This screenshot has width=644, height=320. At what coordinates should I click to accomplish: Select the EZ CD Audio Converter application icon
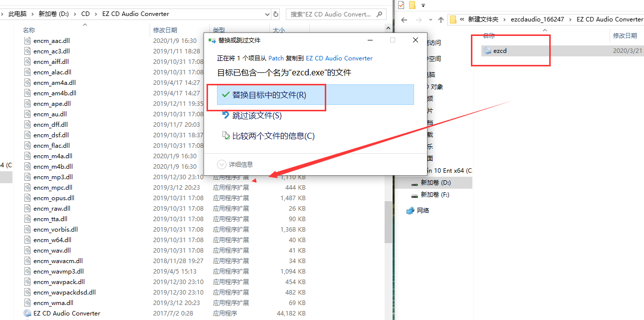coord(27,313)
